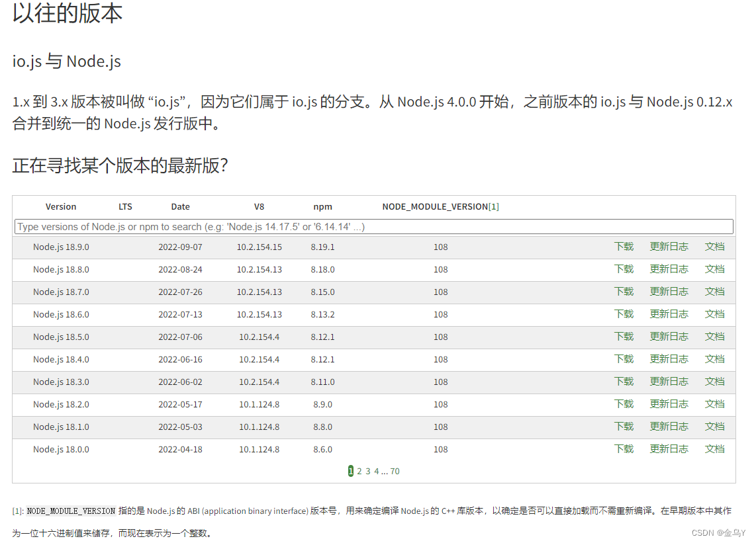Click the NODE_MODULE_VERSION code text in footnote
Image resolution: width=756 pixels, height=543 pixels.
click(71, 511)
